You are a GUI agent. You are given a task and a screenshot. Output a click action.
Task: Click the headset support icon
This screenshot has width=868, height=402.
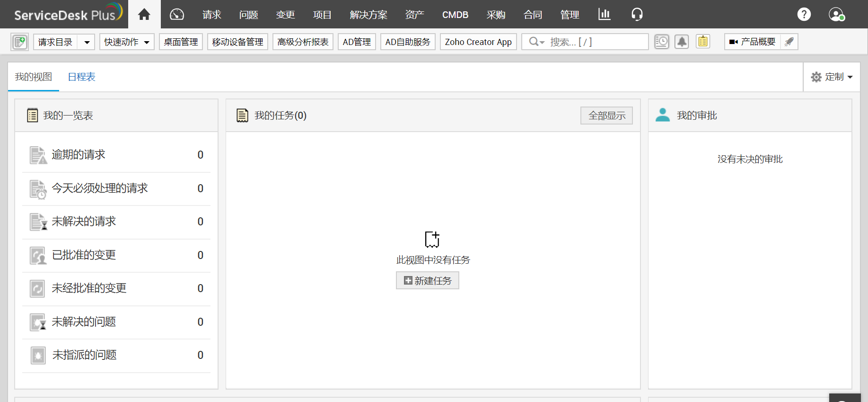point(637,14)
